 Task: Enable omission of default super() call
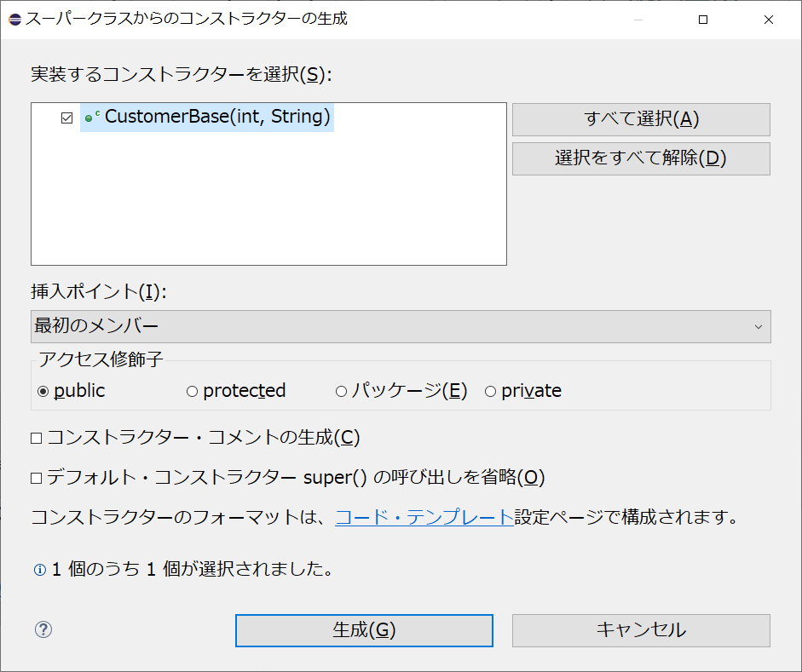pyautogui.click(x=36, y=478)
